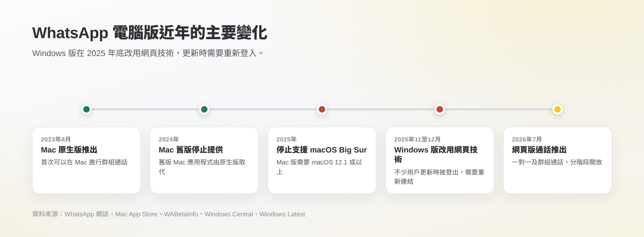Click the date label 2025年11至12月

(417, 139)
